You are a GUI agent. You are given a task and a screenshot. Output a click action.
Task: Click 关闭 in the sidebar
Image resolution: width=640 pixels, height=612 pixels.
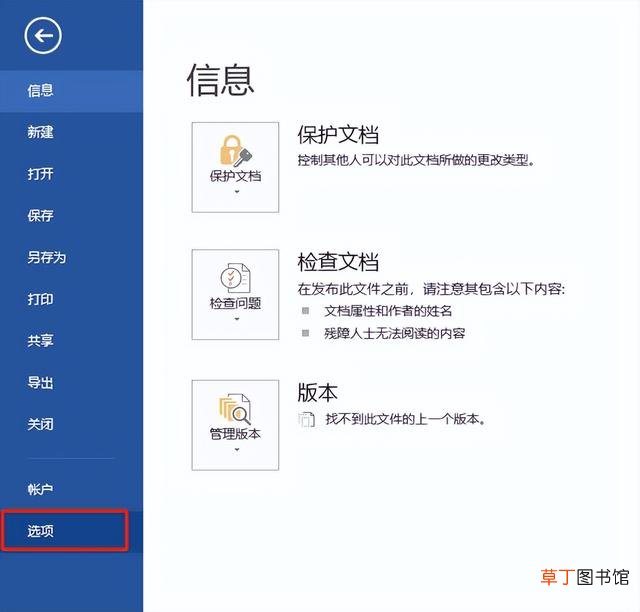[71, 424]
